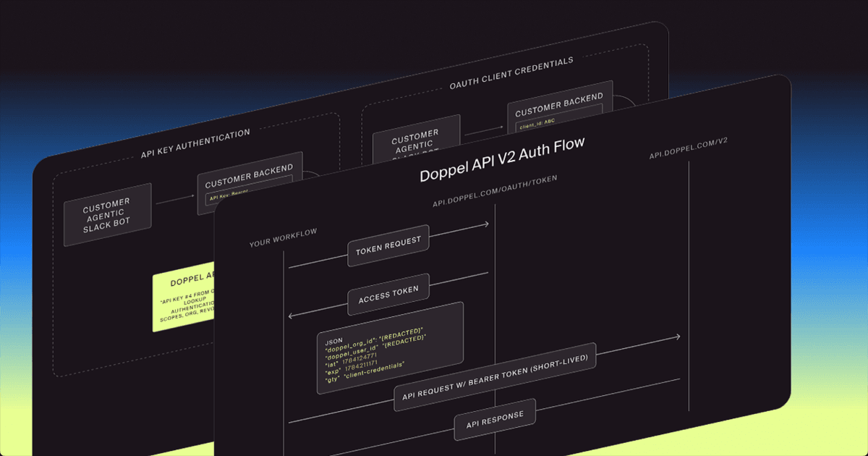
Task: Click the "API.DOPPEL.COM/OAUTH/TOKEN" label
Action: tap(495, 190)
